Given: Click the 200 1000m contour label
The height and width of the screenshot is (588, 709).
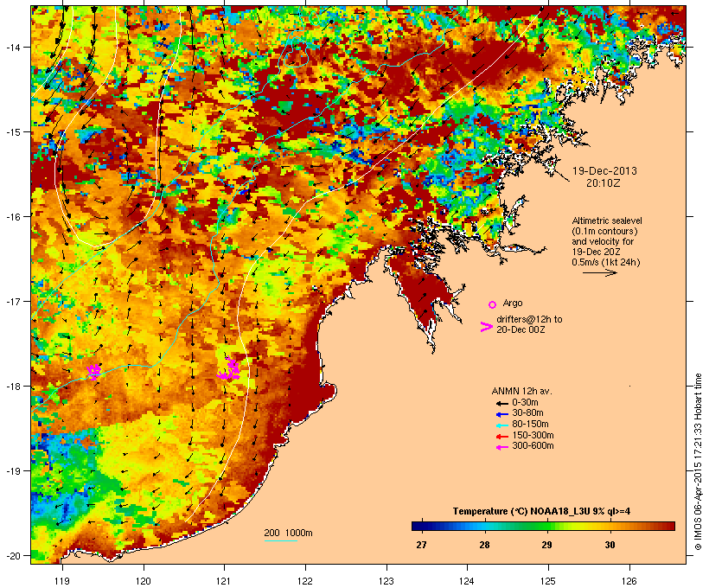Looking at the screenshot, I should 288,533.
